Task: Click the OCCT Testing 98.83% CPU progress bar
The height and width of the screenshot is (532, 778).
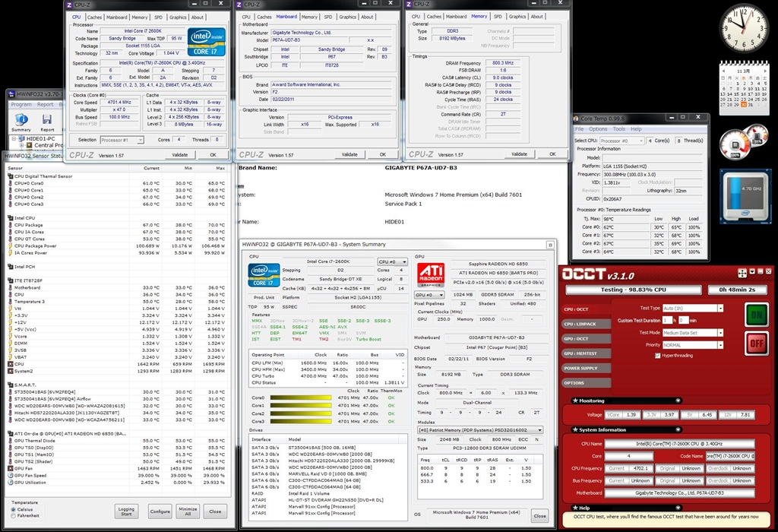Action: (x=634, y=290)
